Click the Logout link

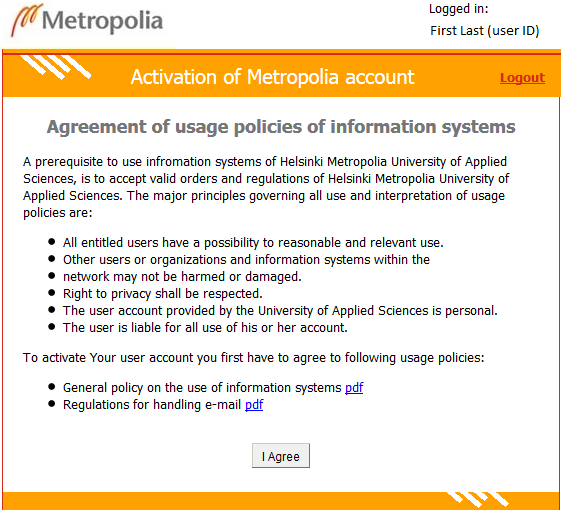(522, 78)
